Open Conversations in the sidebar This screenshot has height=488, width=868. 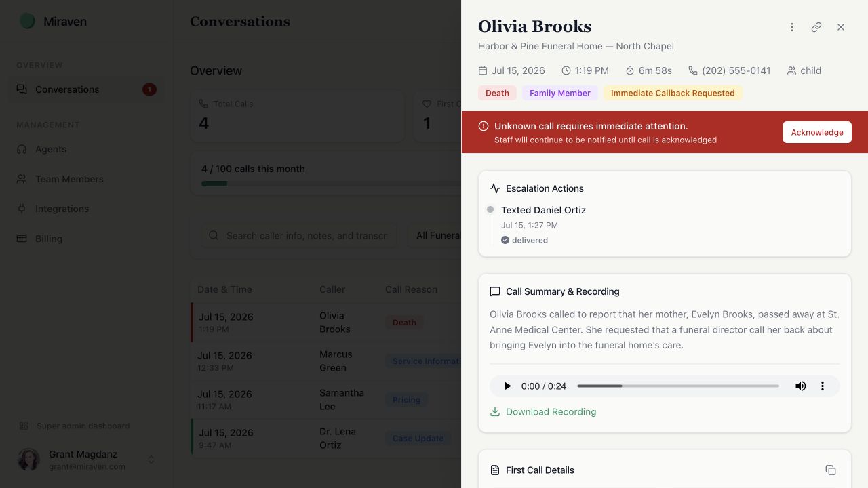pos(86,89)
